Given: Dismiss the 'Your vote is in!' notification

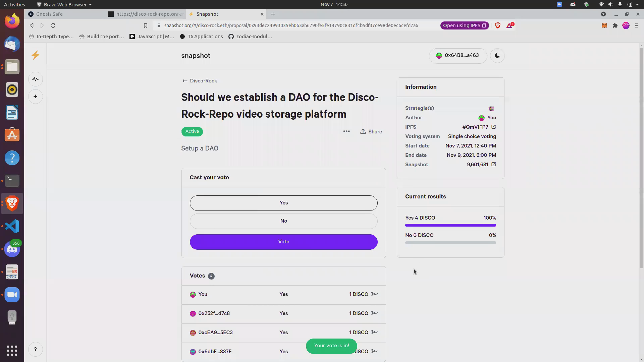Looking at the screenshot, I should tap(331, 346).
